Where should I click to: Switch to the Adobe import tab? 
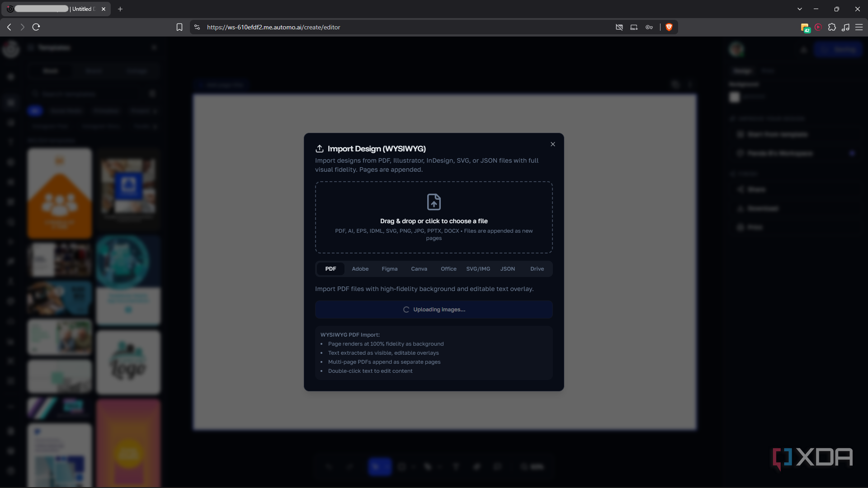point(360,269)
